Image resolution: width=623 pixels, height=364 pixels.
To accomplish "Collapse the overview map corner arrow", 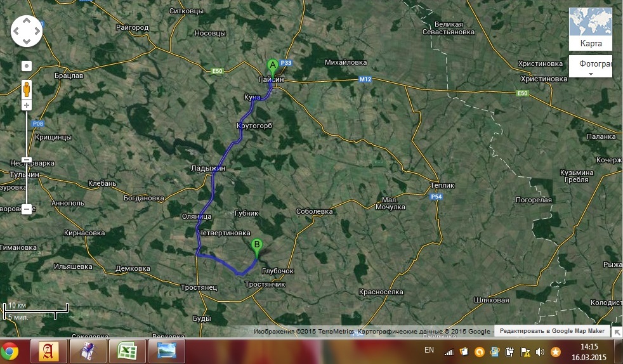I will 617,332.
